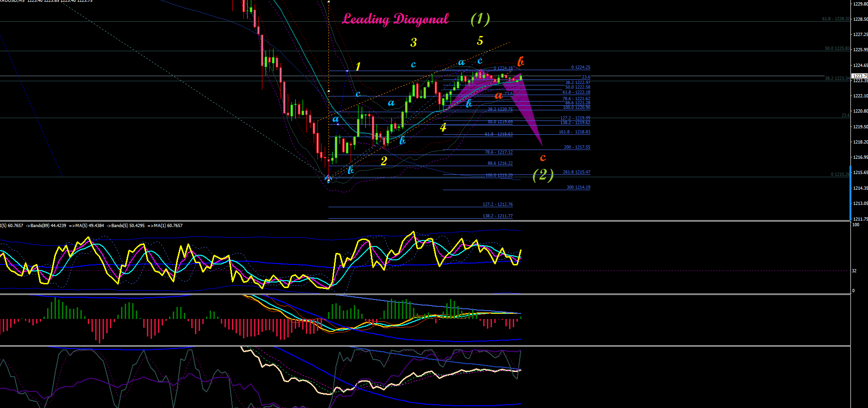Choose the "127.2 - 1212.76" Fibonacci label
868x408 pixels.
tap(498, 204)
